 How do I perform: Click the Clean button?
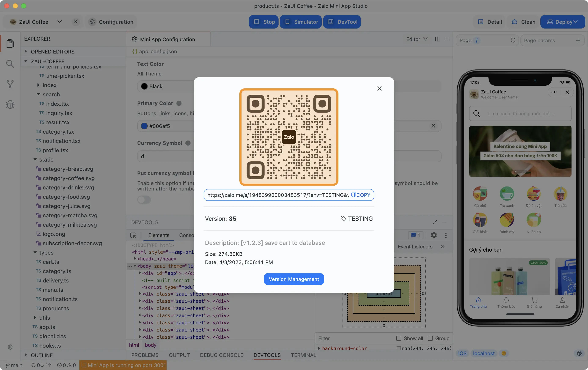pos(523,22)
